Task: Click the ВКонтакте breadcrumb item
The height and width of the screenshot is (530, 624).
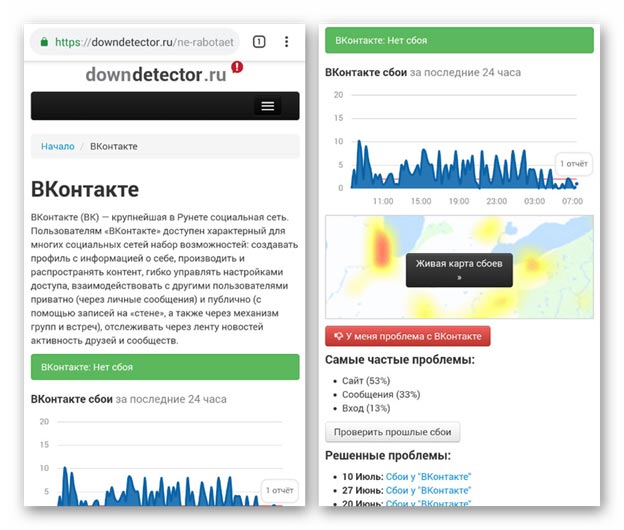Action: 114,146
